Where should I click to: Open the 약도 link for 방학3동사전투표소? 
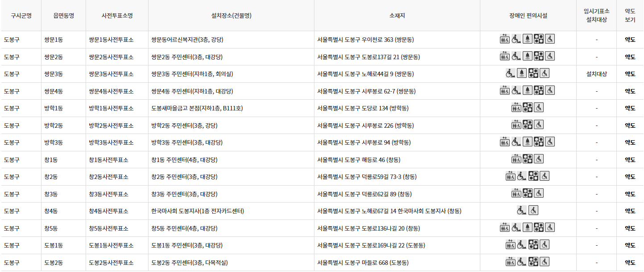tap(629, 142)
